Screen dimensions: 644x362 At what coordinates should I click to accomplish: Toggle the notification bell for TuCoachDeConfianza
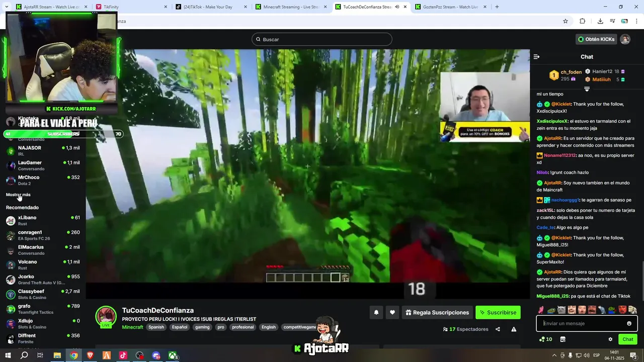[x=376, y=312]
